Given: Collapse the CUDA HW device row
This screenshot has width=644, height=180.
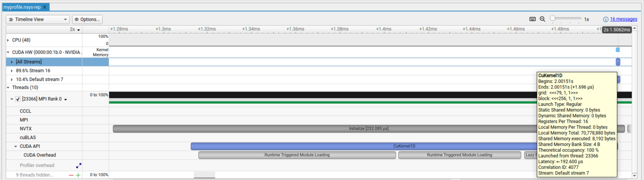Looking at the screenshot, I should click(x=8, y=52).
